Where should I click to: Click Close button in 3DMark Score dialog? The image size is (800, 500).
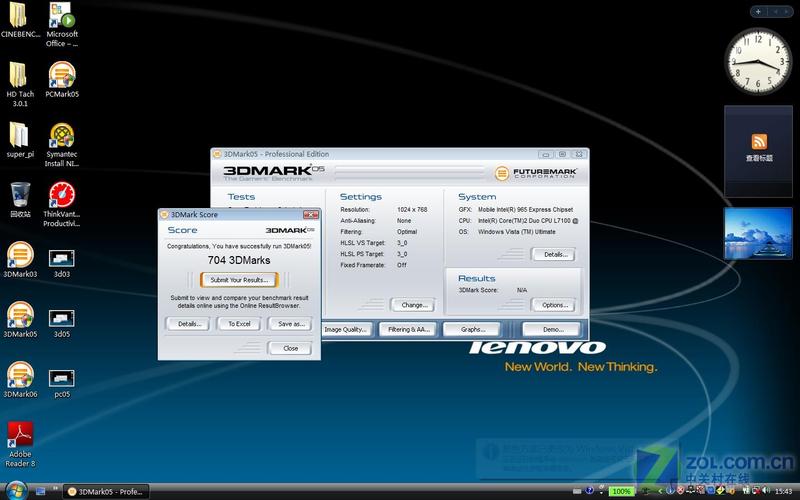coord(290,348)
